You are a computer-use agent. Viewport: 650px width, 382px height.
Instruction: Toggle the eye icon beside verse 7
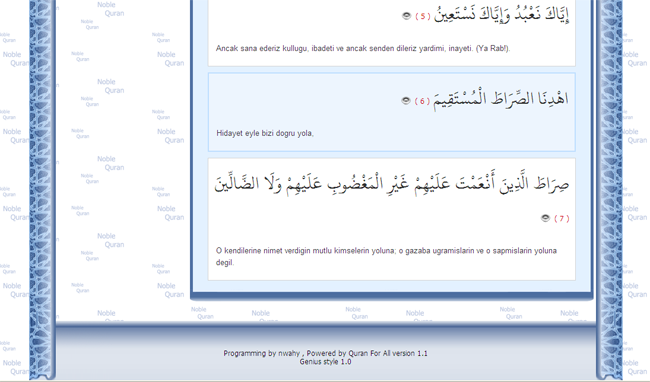546,218
